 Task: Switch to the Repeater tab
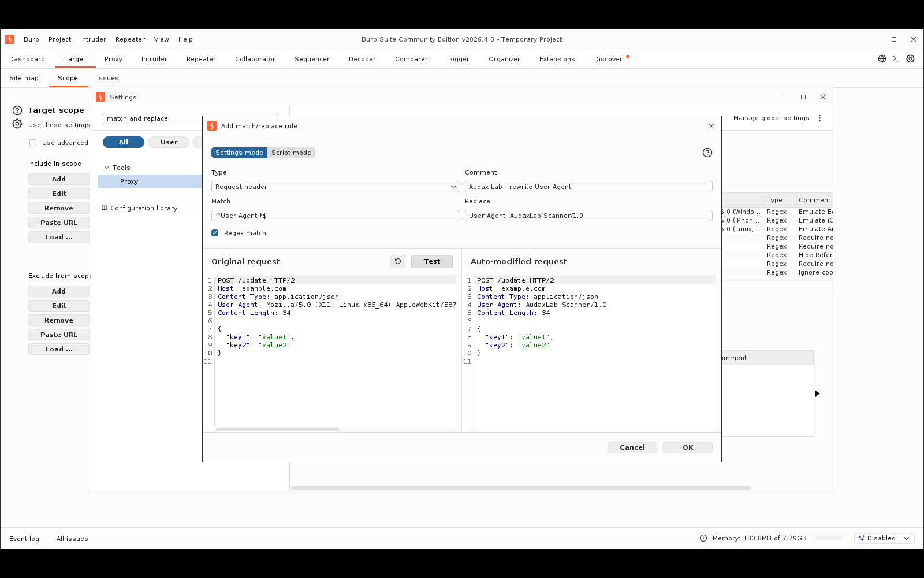click(x=201, y=59)
